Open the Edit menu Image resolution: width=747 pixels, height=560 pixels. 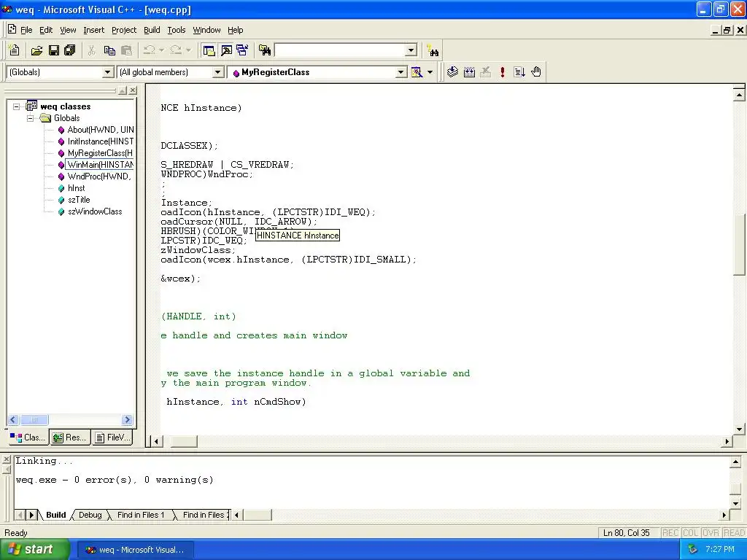click(46, 30)
